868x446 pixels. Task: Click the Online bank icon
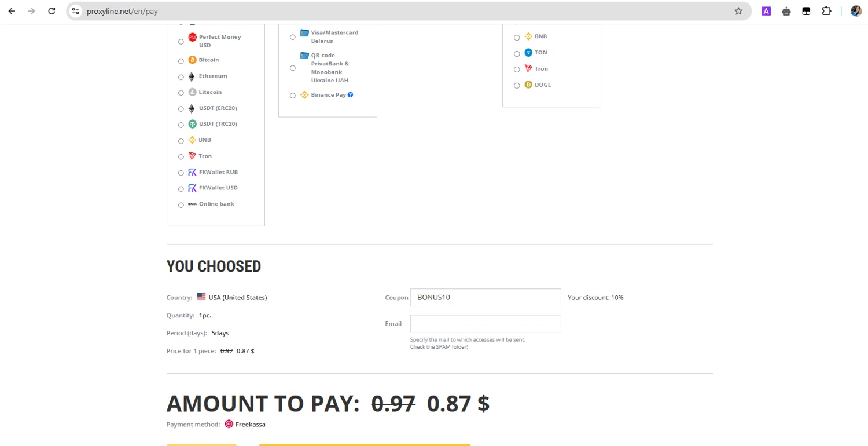point(193,204)
